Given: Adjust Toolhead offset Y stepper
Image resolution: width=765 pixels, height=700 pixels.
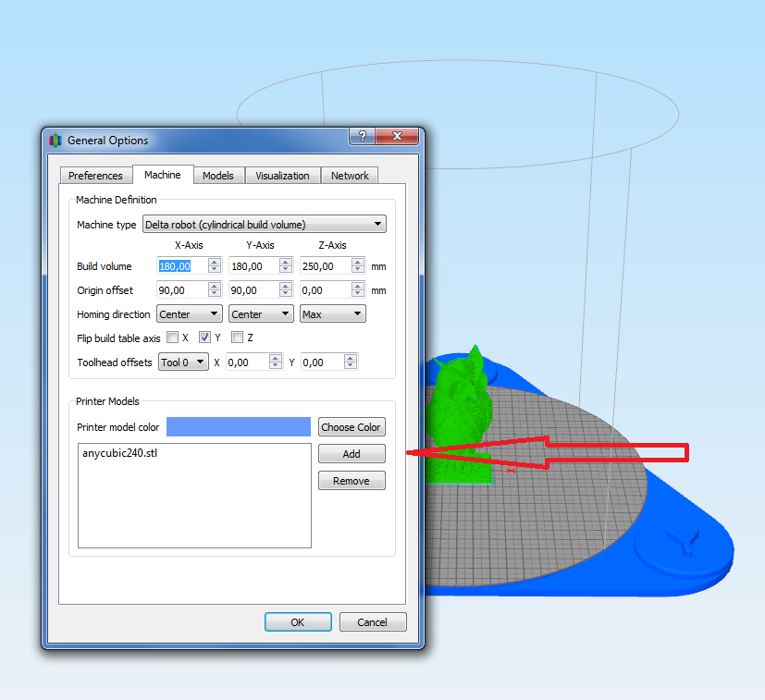Looking at the screenshot, I should pos(351,362).
